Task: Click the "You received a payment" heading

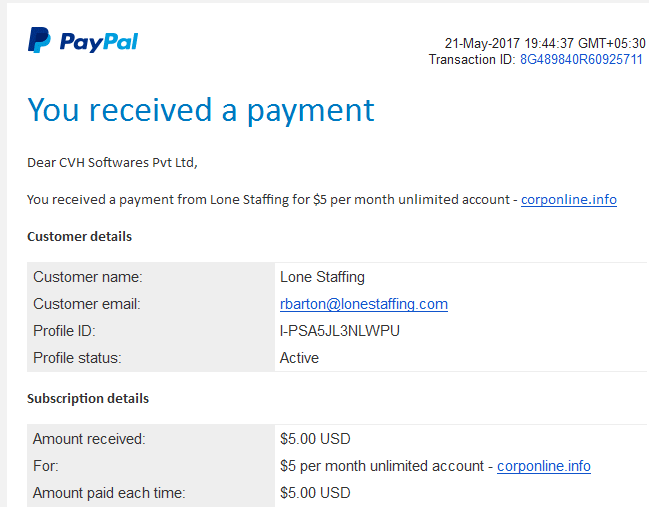Action: (200, 110)
